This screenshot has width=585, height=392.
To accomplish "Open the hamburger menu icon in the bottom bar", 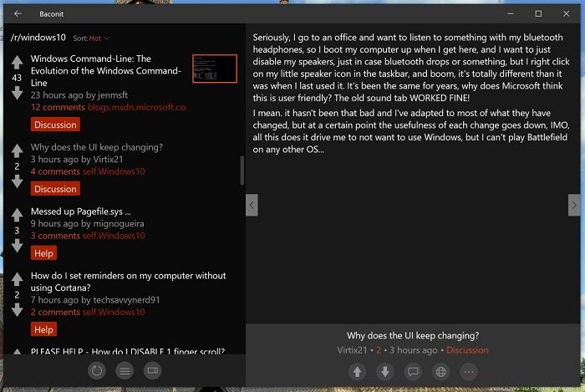I will point(124,370).
